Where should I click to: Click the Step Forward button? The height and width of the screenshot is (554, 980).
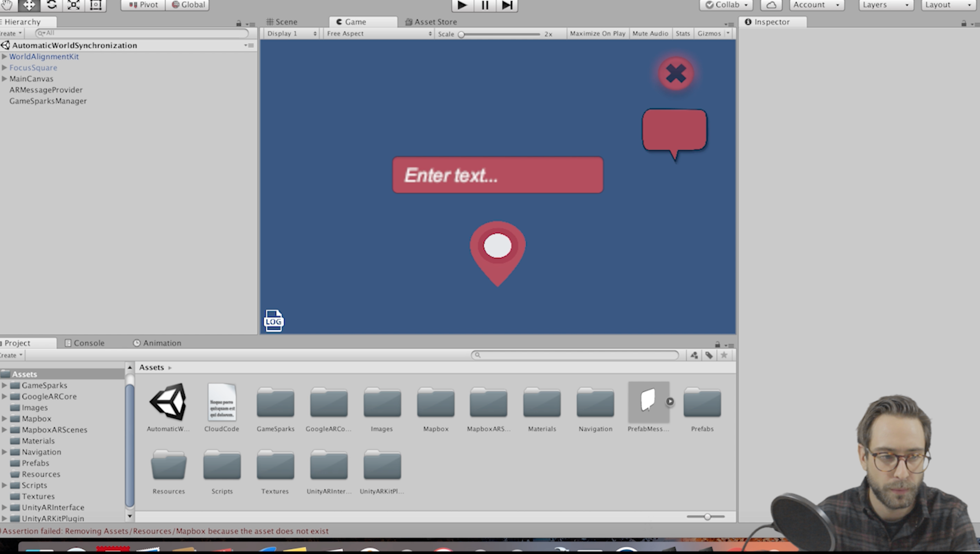[507, 5]
